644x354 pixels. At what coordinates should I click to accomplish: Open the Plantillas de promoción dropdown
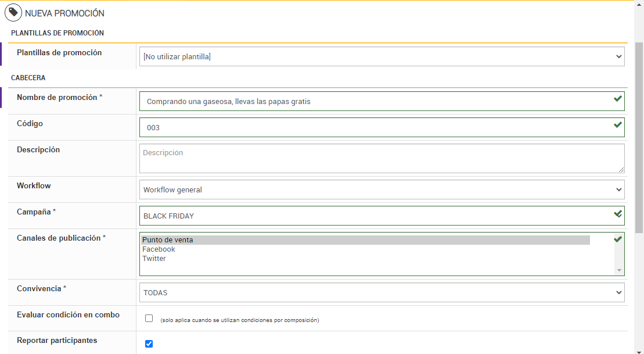(382, 57)
